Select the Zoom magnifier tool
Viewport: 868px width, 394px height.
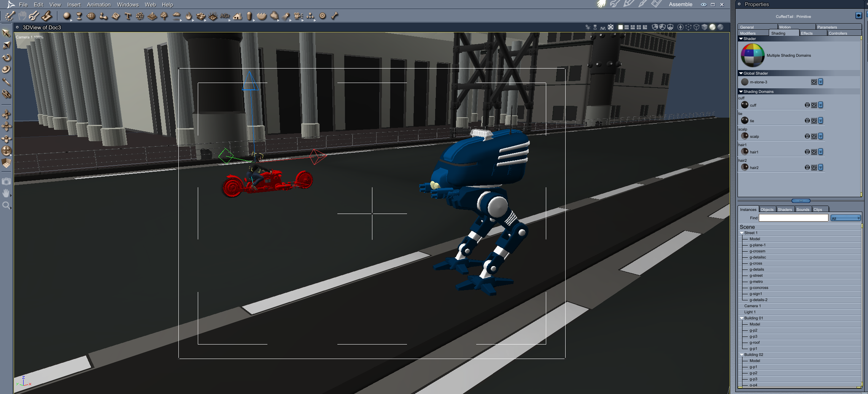tap(6, 206)
